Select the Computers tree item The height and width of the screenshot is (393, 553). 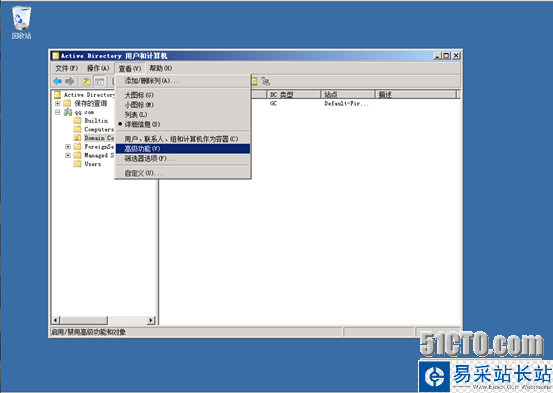point(99,129)
